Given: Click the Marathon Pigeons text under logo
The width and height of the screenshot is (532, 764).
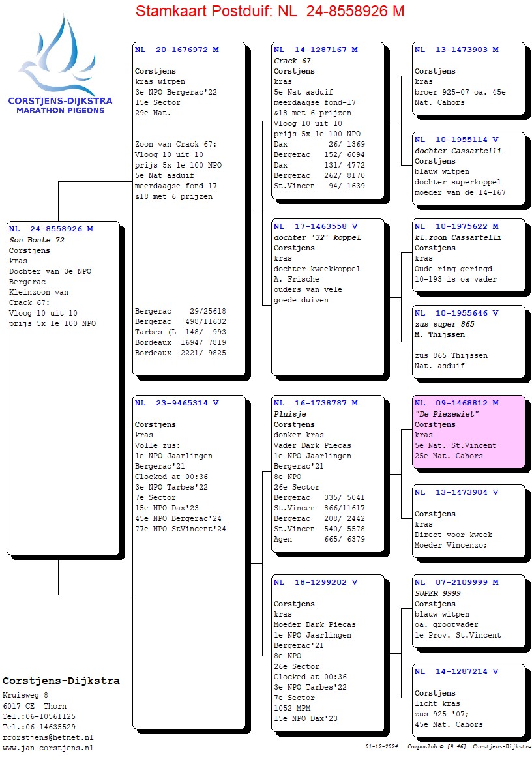Looking at the screenshot, I should coord(59,110).
